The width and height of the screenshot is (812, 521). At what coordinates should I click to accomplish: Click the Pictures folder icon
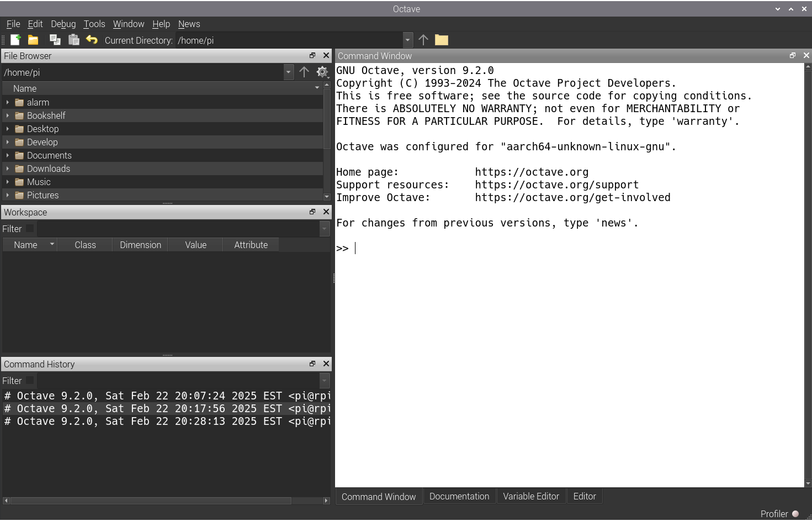coord(19,195)
